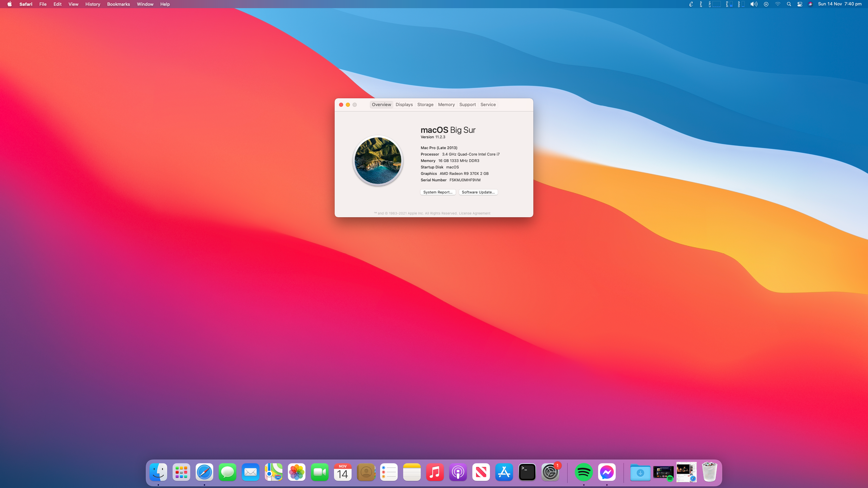Screen dimensions: 868x488
Task: Open the Mail app in Dock
Action: pyautogui.click(x=251, y=472)
